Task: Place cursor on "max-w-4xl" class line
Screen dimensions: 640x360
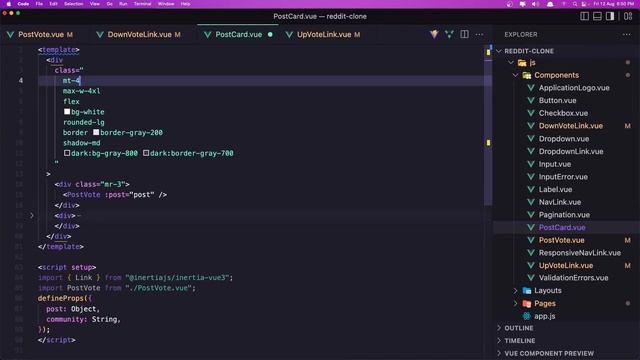Action: (x=81, y=91)
